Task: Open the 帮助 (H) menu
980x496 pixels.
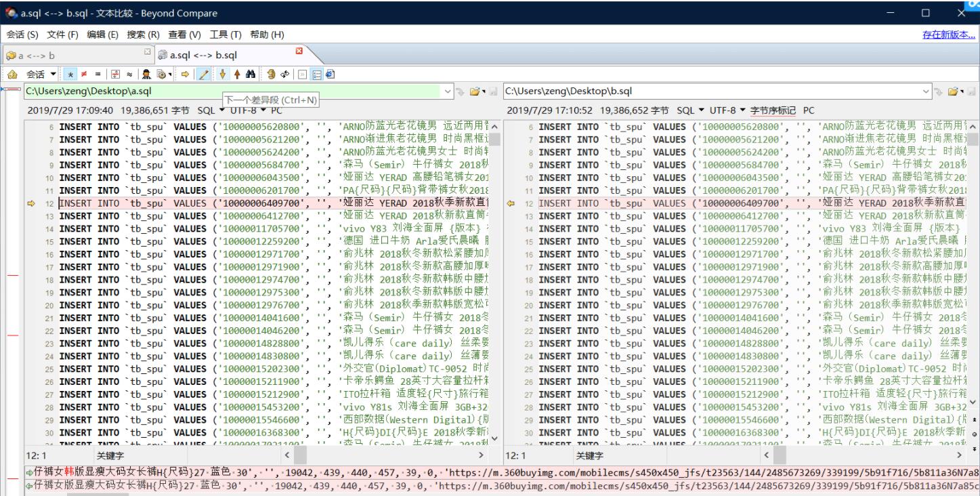Action: 267,35
